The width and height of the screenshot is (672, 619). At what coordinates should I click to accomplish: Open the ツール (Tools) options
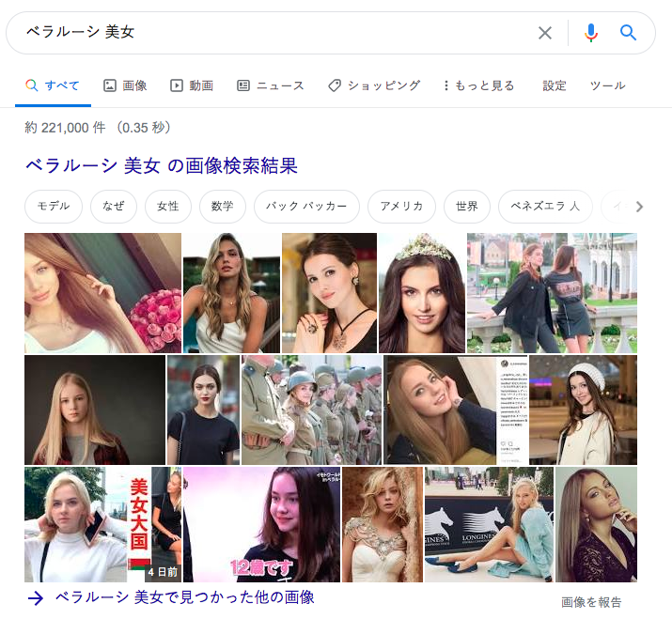point(607,85)
